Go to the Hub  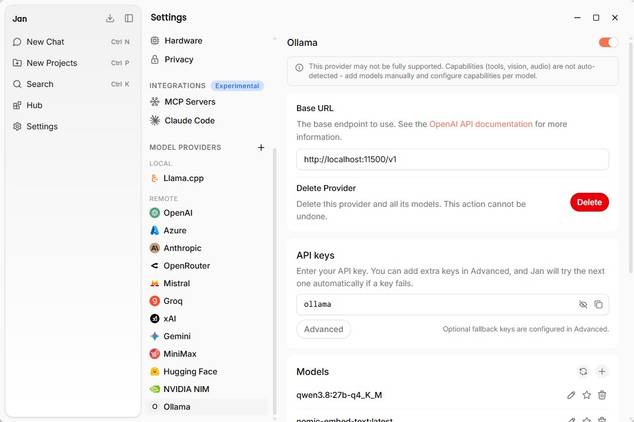[72, 105]
